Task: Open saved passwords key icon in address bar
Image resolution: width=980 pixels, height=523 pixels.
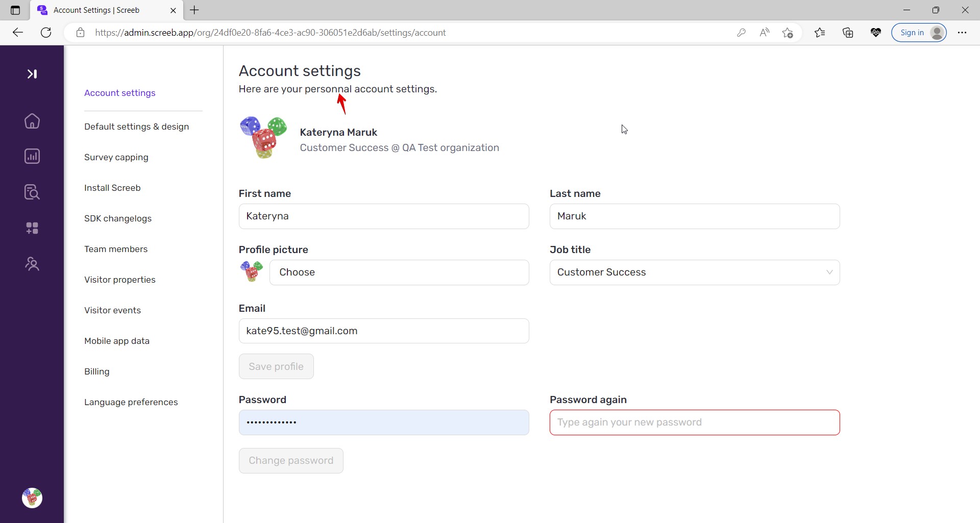Action: tap(741, 33)
